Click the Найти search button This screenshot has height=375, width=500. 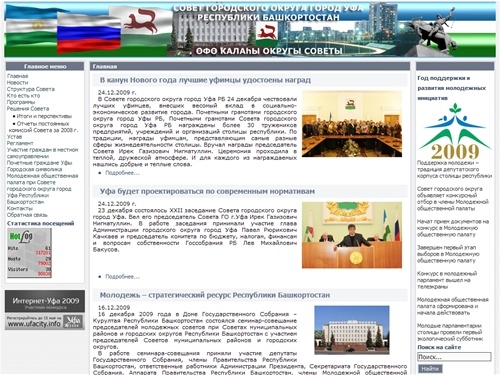[x=430, y=369]
